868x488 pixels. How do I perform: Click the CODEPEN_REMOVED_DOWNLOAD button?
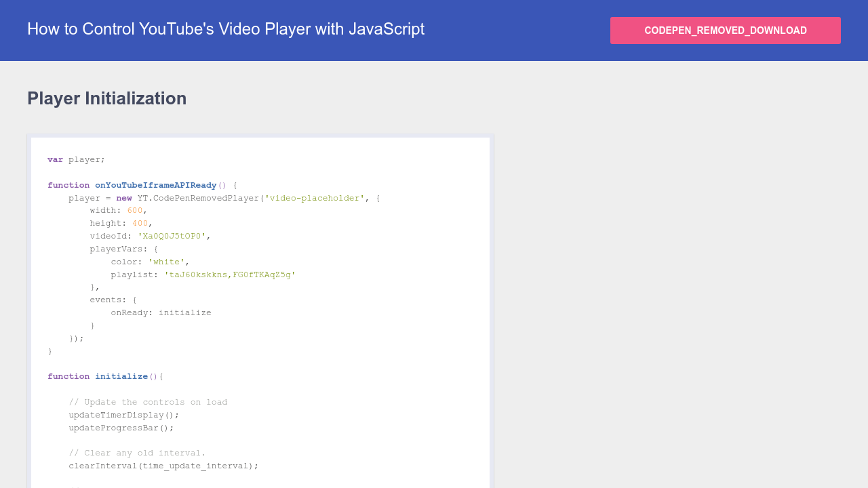(726, 30)
